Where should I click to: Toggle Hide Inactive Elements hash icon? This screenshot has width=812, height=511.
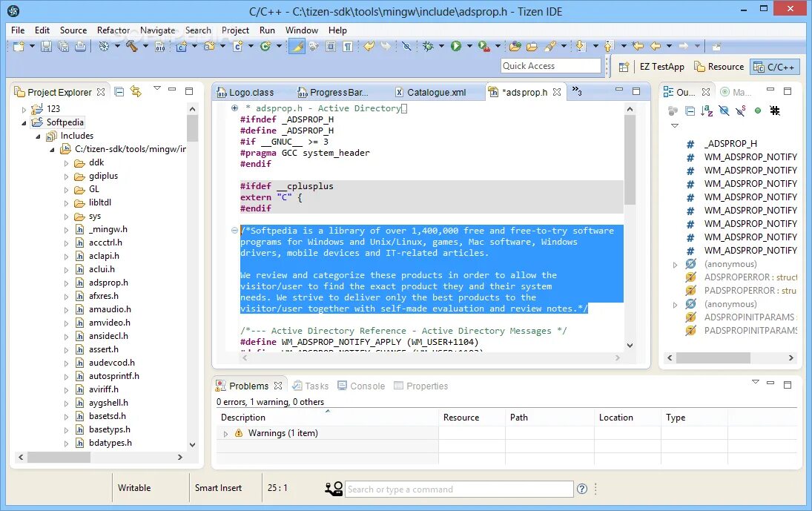(x=775, y=111)
